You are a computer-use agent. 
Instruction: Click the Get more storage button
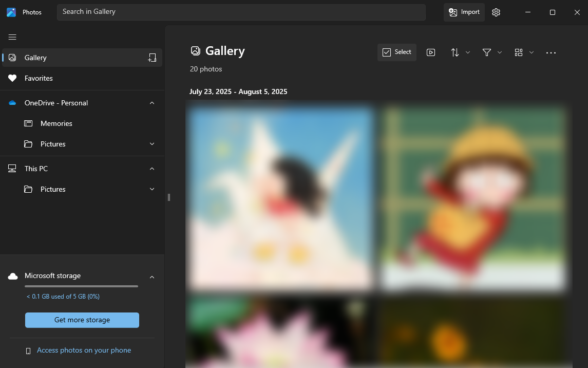[82, 320]
